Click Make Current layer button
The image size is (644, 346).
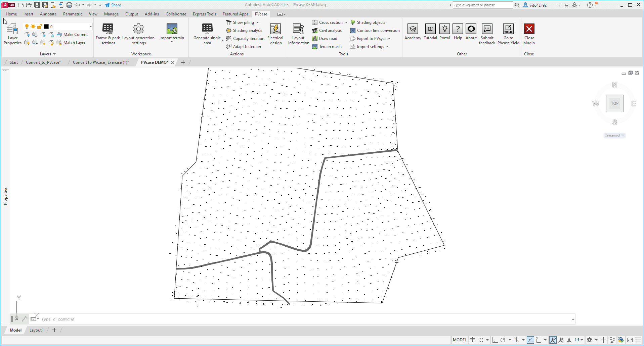tap(72, 35)
